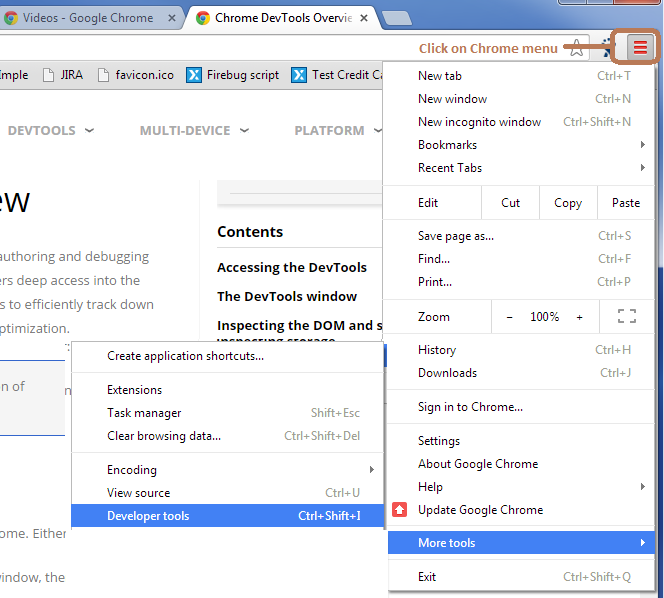This screenshot has height=598, width=664.
Task: Select Save page as... menu item
Action: tap(521, 236)
